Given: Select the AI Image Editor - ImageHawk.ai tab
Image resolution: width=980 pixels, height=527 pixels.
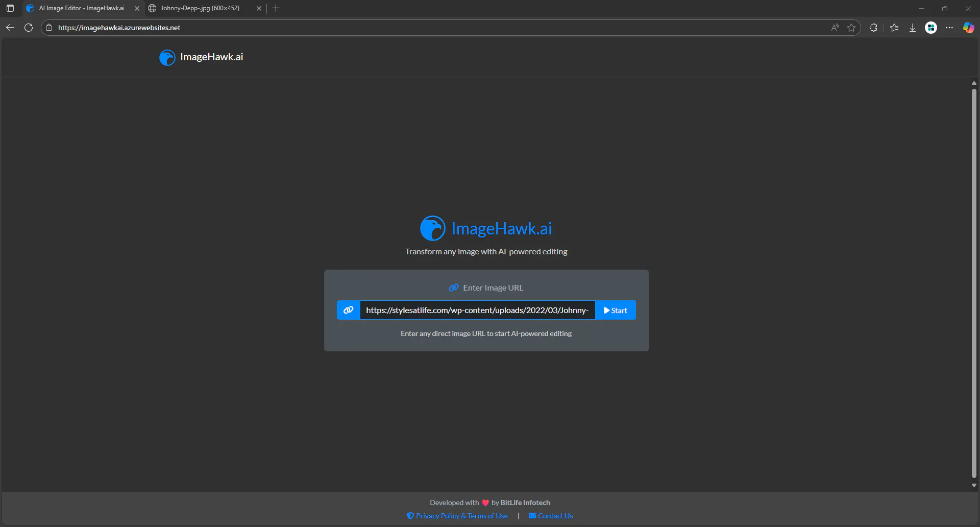Looking at the screenshot, I should [x=82, y=8].
